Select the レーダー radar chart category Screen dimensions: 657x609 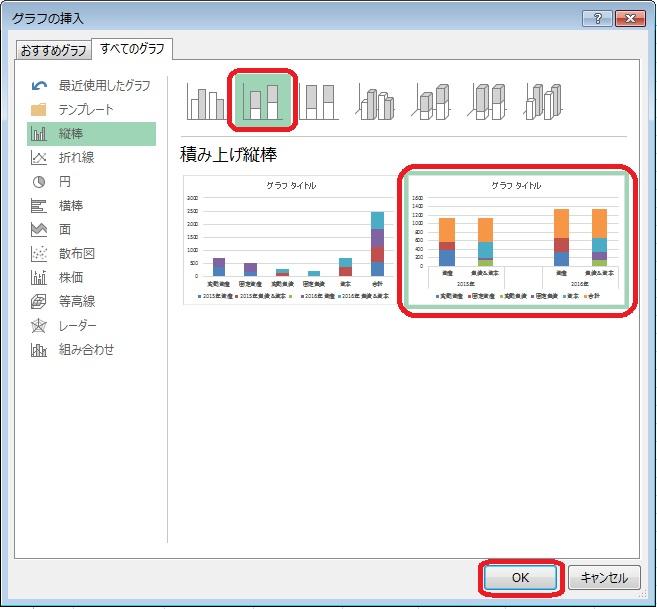[78, 326]
